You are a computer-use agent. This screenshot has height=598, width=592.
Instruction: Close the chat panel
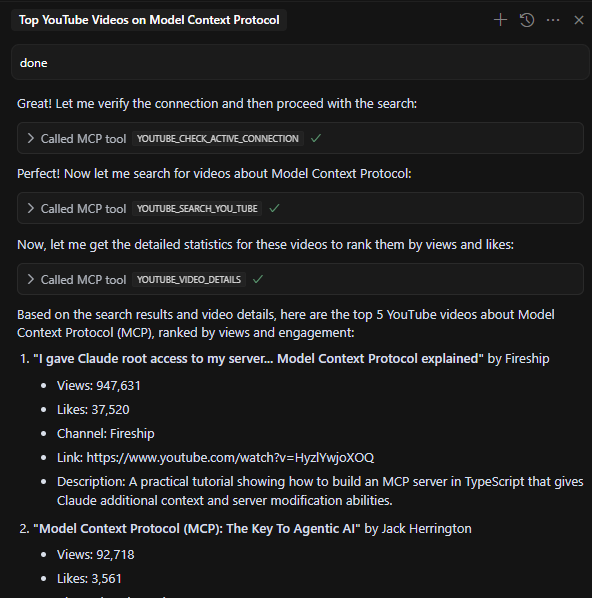(x=579, y=20)
